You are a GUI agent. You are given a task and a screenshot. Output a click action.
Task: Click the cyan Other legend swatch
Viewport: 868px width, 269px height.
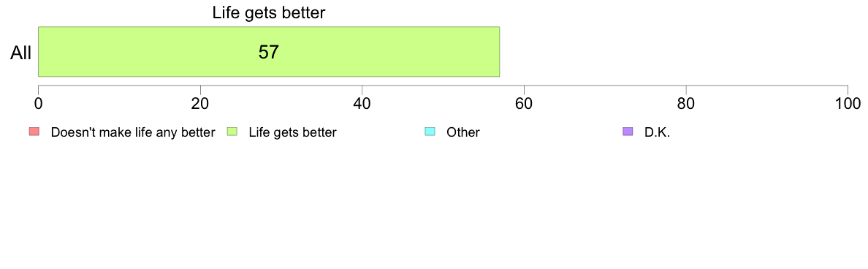pos(430,132)
